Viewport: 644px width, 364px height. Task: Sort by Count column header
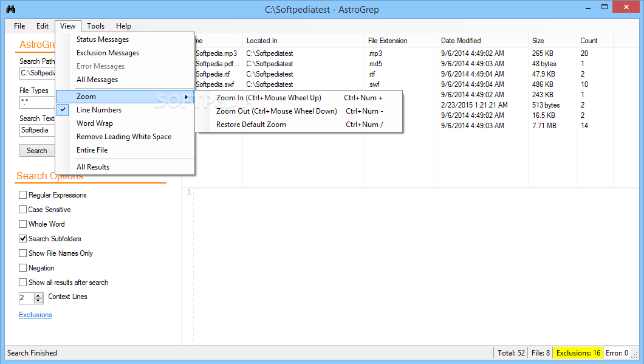click(x=595, y=41)
